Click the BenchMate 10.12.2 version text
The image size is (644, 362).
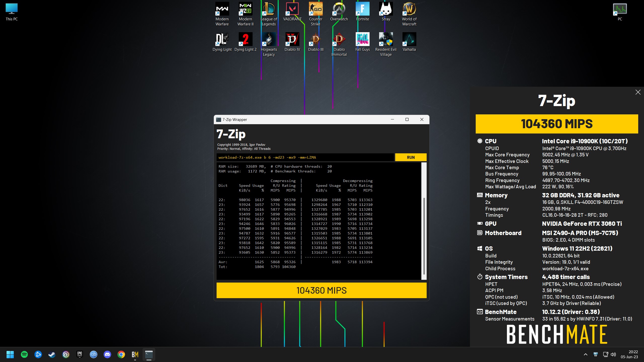[x=571, y=312]
